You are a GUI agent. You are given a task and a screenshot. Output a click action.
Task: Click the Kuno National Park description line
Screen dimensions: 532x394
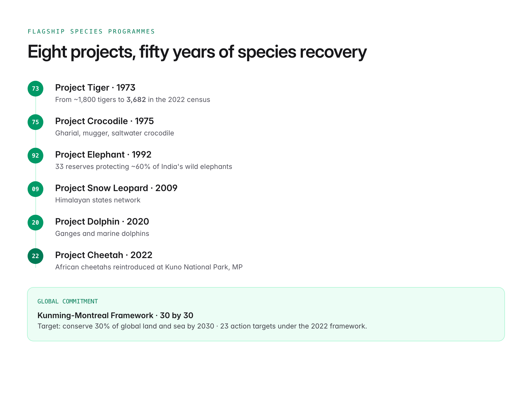click(x=149, y=267)
